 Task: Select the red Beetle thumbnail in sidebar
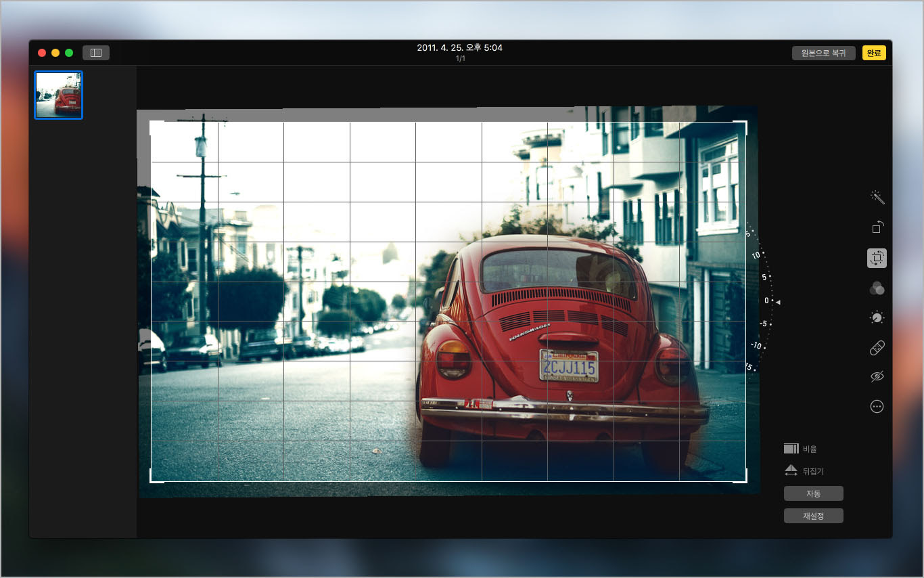[59, 95]
